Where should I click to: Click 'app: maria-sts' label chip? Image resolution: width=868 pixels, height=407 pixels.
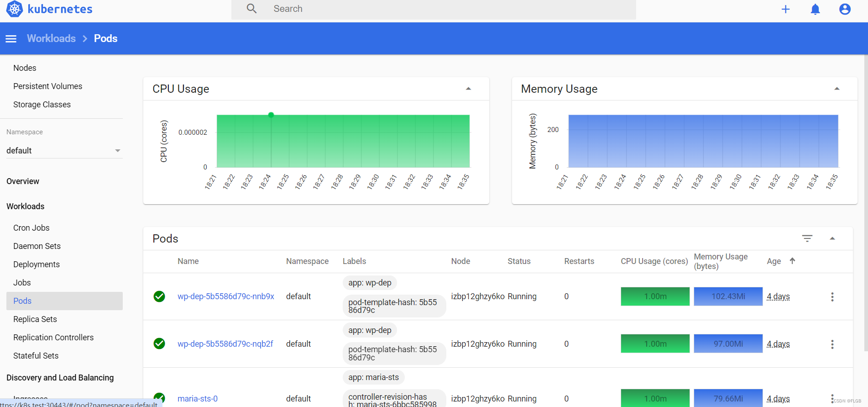click(373, 377)
